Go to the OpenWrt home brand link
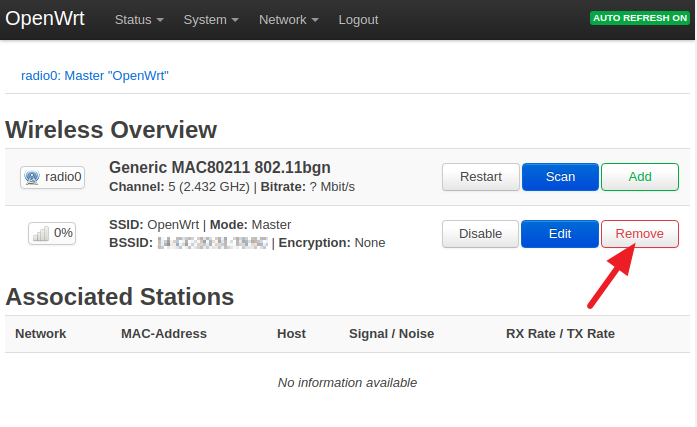Viewport: 697px width, 427px height. click(x=45, y=19)
